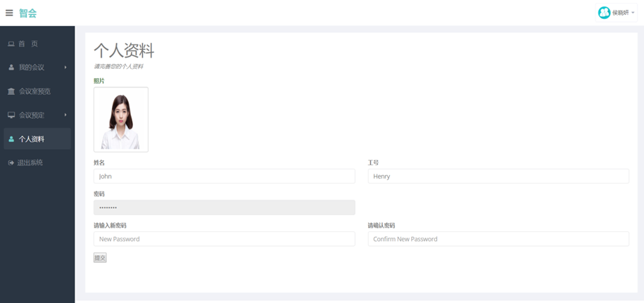Viewport: 644px width, 303px height.
Task: Click the laptop icon beside 首页
Action: click(11, 44)
